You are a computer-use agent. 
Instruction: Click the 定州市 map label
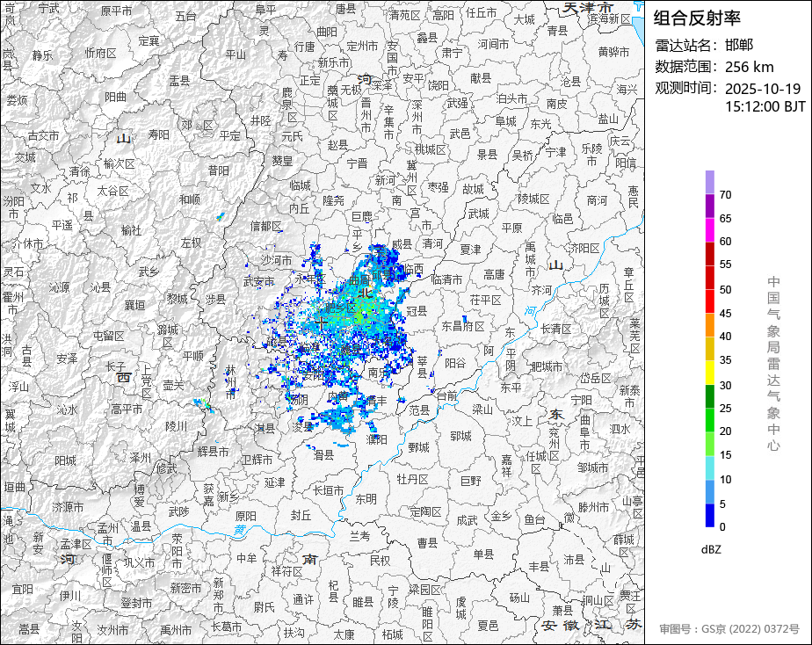pyautogui.click(x=362, y=46)
